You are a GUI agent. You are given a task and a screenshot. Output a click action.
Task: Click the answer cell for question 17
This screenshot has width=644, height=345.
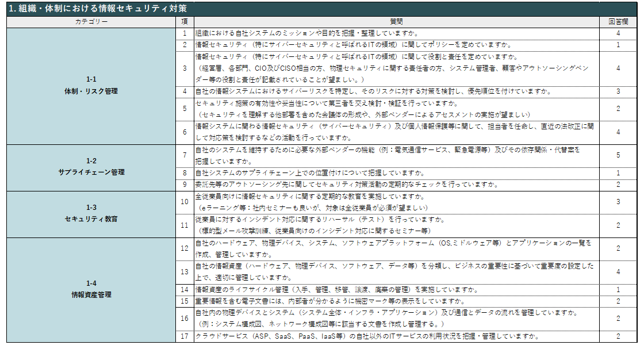[618, 336]
